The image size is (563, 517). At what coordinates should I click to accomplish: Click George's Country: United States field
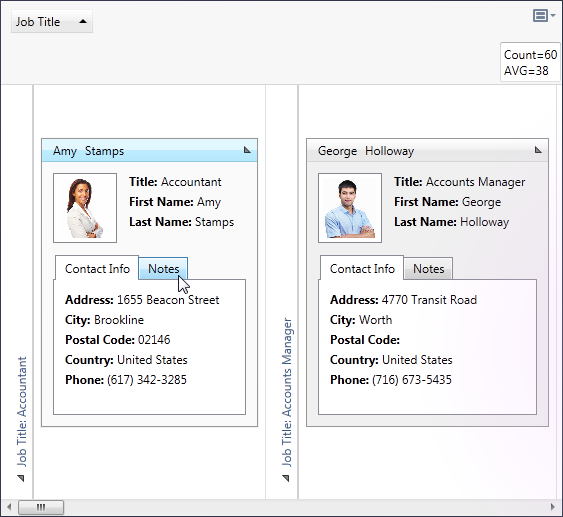point(391,360)
